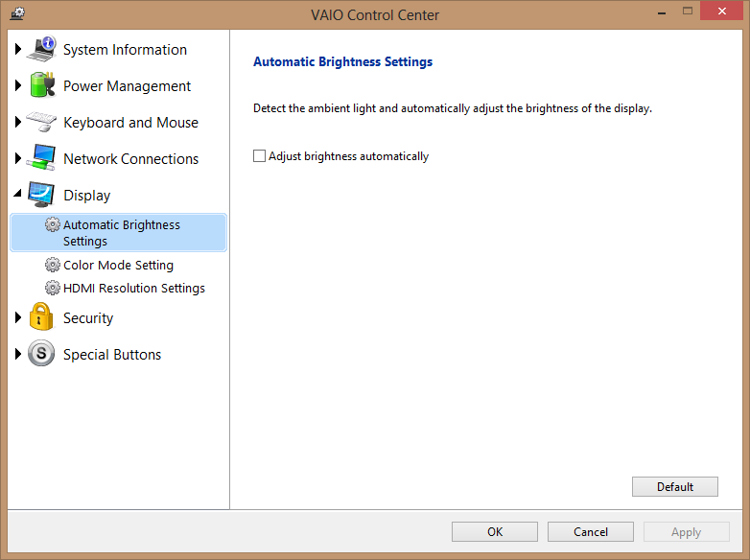
Task: Select Power Management in the sidebar
Action: click(127, 86)
